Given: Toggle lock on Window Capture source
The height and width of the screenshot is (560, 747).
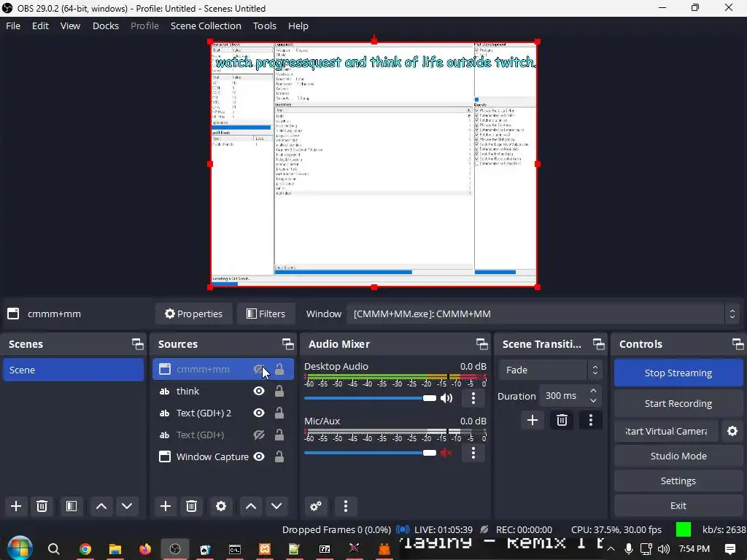Looking at the screenshot, I should (279, 456).
